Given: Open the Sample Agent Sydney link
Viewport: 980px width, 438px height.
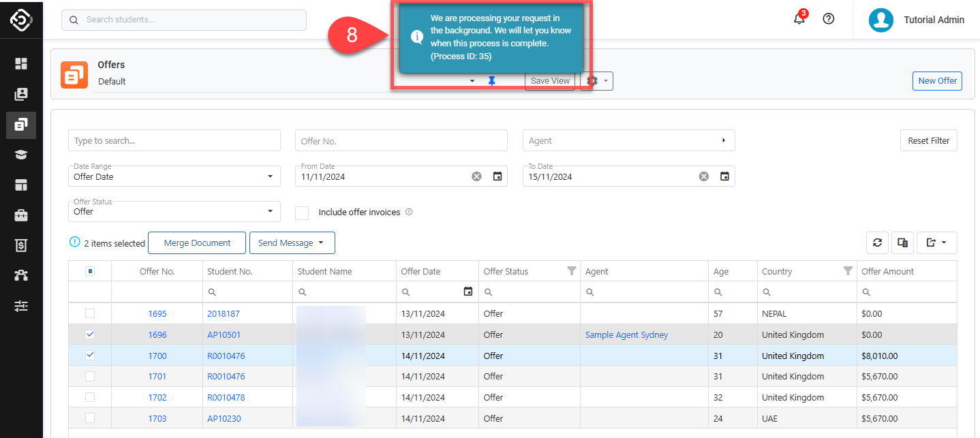Looking at the screenshot, I should tap(626, 335).
